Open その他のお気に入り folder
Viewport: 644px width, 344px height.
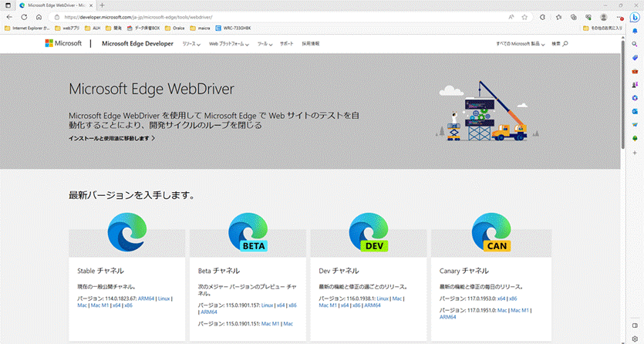pyautogui.click(x=602, y=29)
